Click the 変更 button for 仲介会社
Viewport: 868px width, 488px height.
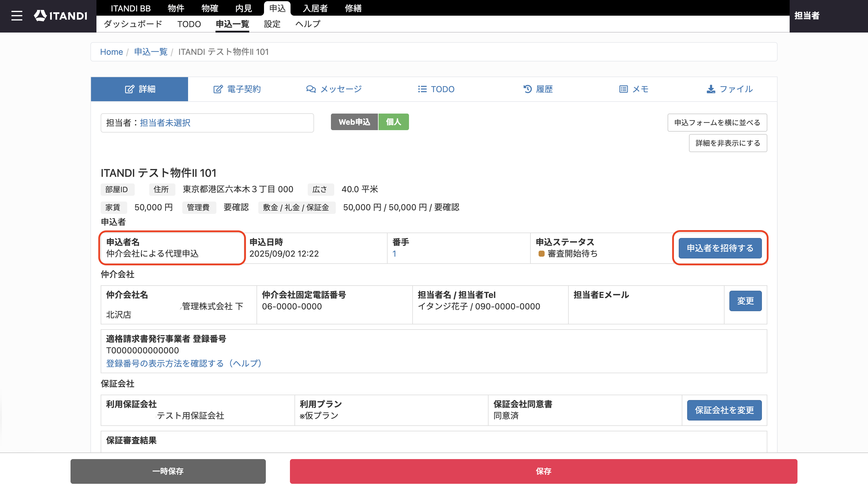click(x=745, y=301)
